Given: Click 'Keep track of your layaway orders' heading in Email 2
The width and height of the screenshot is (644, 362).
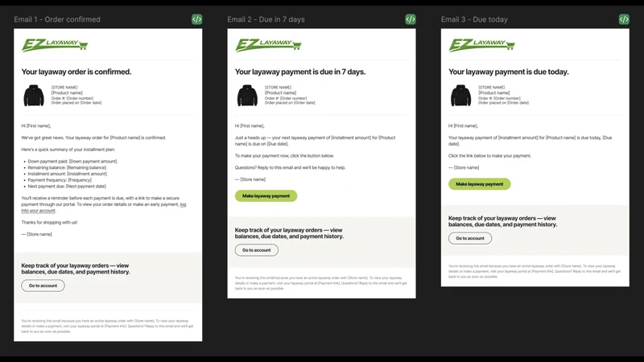Looking at the screenshot, I should point(289,233).
